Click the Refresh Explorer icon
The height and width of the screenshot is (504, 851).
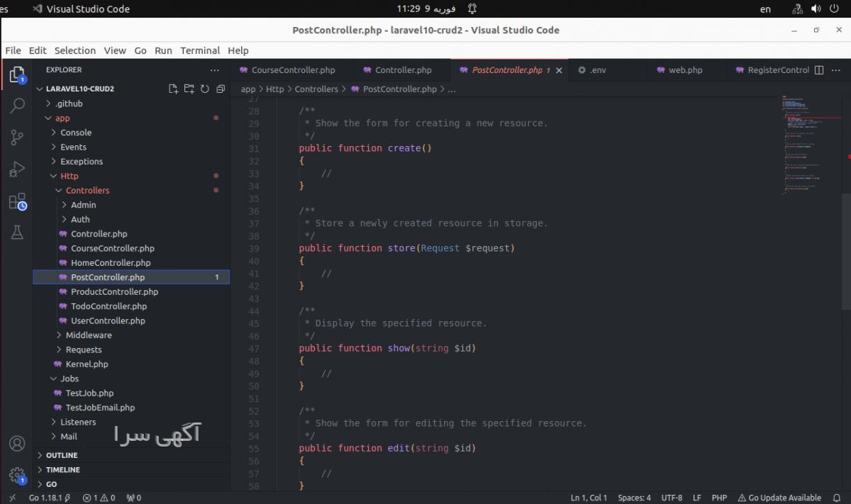pos(205,89)
